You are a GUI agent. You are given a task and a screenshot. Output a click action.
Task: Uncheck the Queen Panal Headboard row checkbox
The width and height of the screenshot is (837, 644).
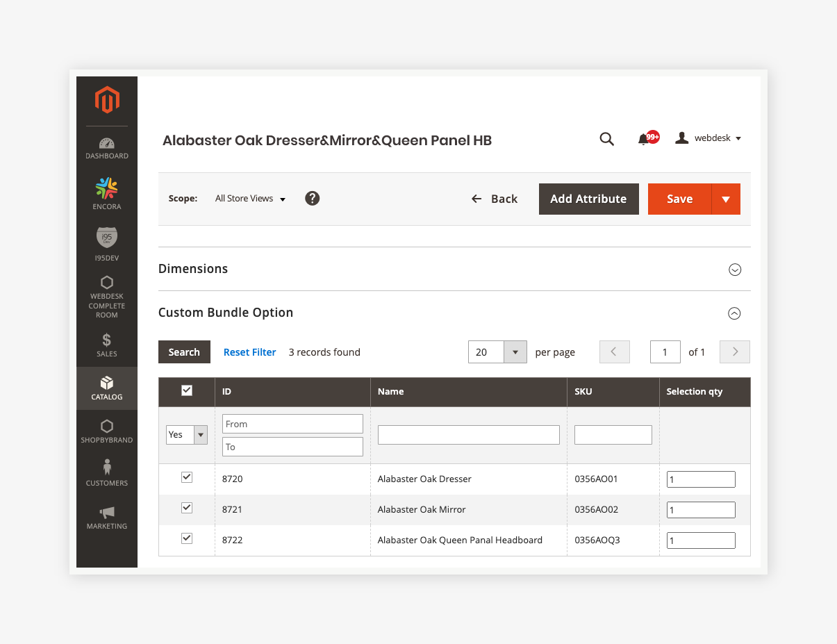[186, 538]
